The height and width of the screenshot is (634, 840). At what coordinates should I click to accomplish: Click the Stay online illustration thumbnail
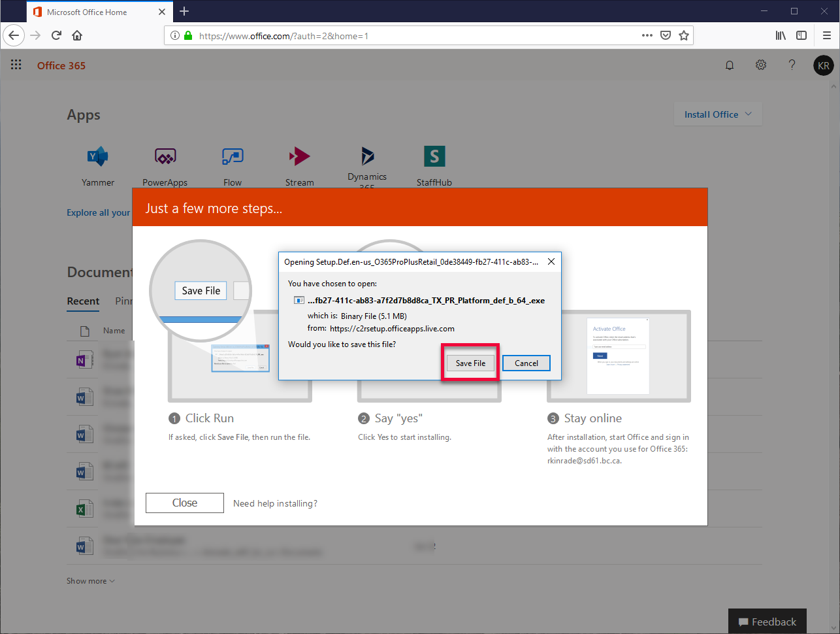[x=619, y=356]
